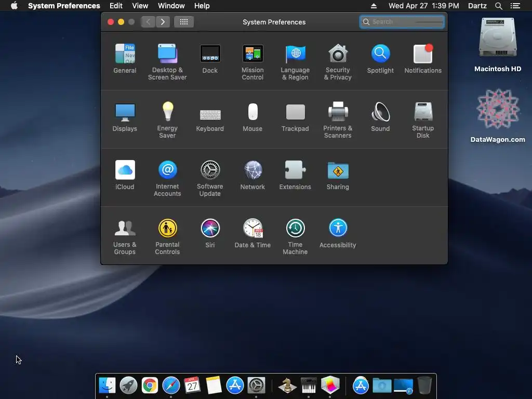Open Calendar from the Dock
The height and width of the screenshot is (399, 532).
pos(192,385)
